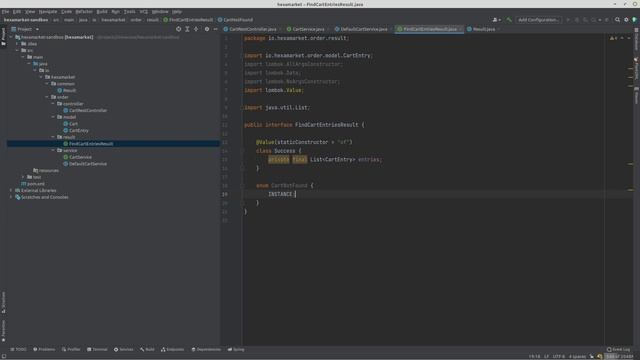Image resolution: width=640 pixels, height=360 pixels.
Task: Click the memory indicator in status bar
Action: (x=620, y=356)
